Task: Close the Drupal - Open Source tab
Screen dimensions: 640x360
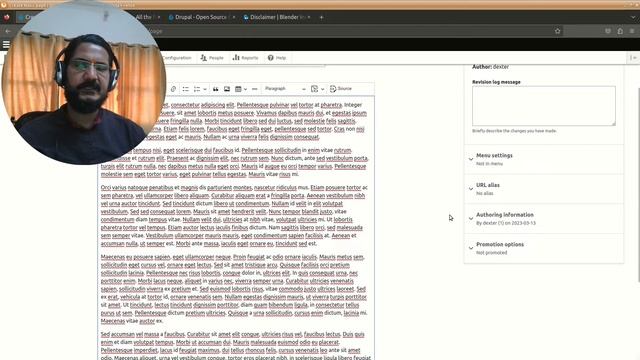Action: (233, 17)
